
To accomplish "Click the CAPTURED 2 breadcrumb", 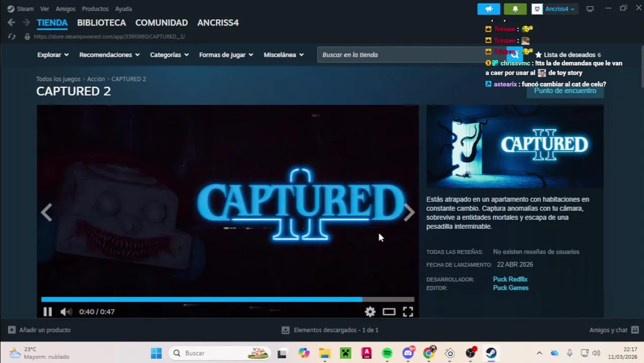I will 128,79.
